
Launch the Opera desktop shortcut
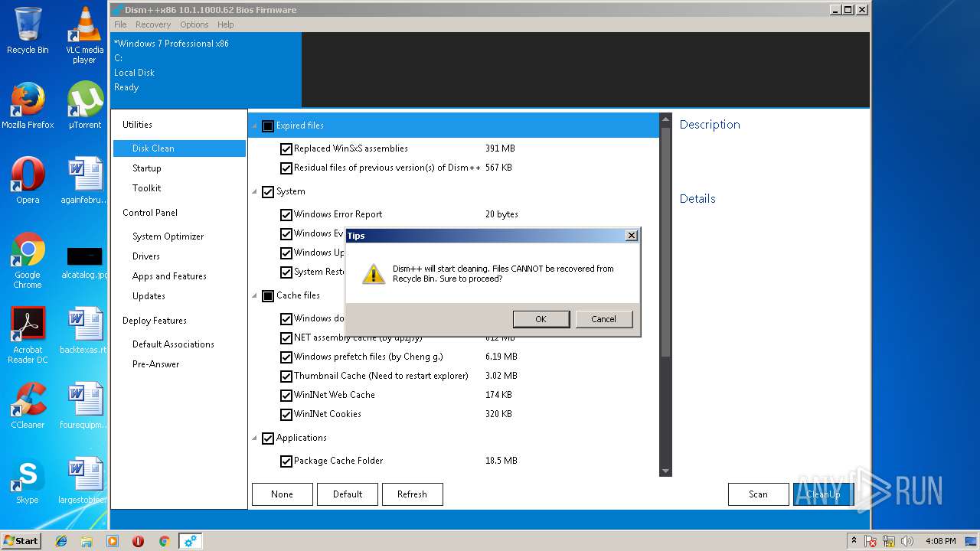28,181
